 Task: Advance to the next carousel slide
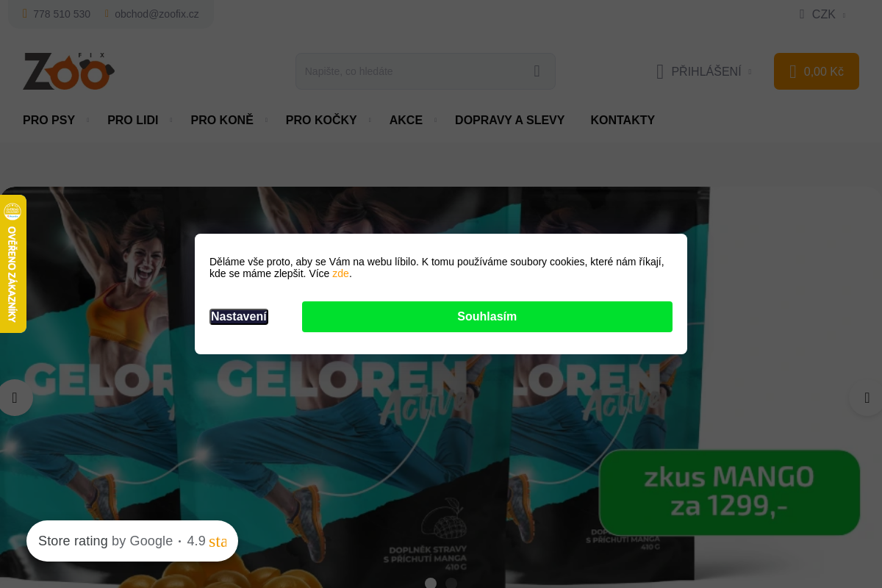pyautogui.click(x=867, y=398)
